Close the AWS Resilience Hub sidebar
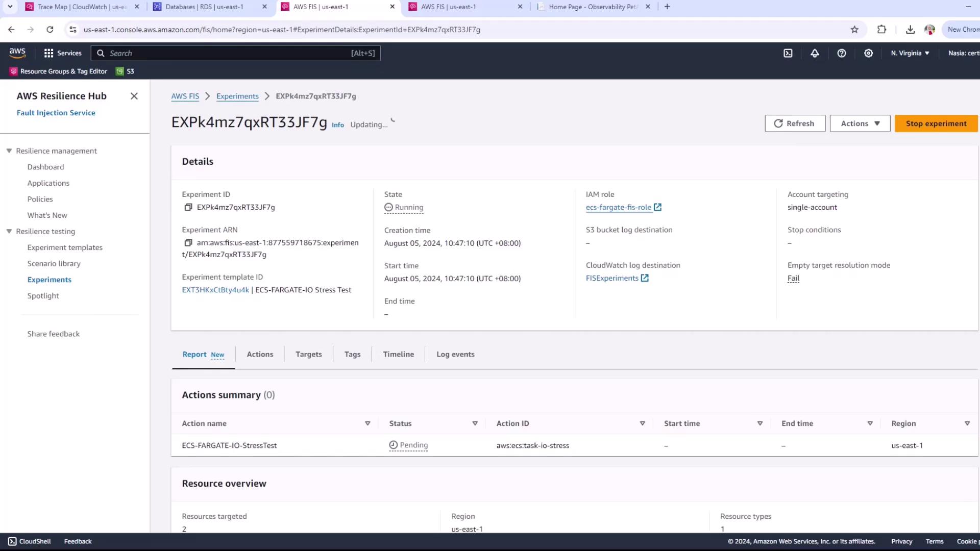The height and width of the screenshot is (551, 980). coord(134,96)
